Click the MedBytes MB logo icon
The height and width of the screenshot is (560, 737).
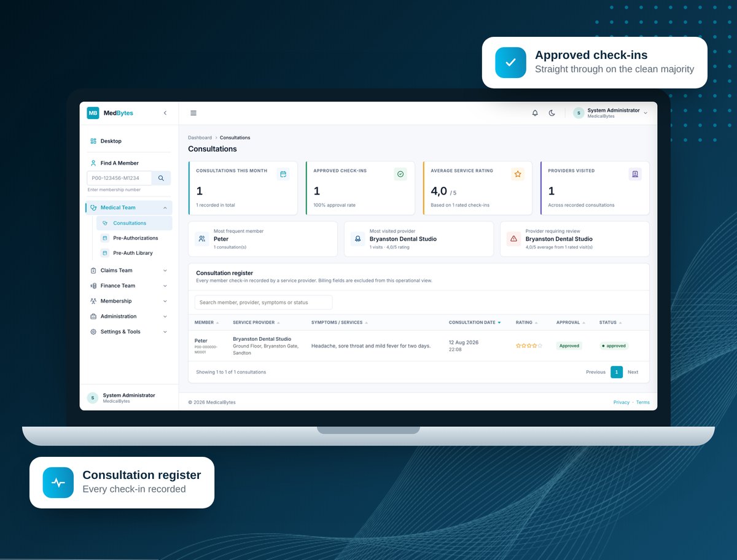click(93, 113)
